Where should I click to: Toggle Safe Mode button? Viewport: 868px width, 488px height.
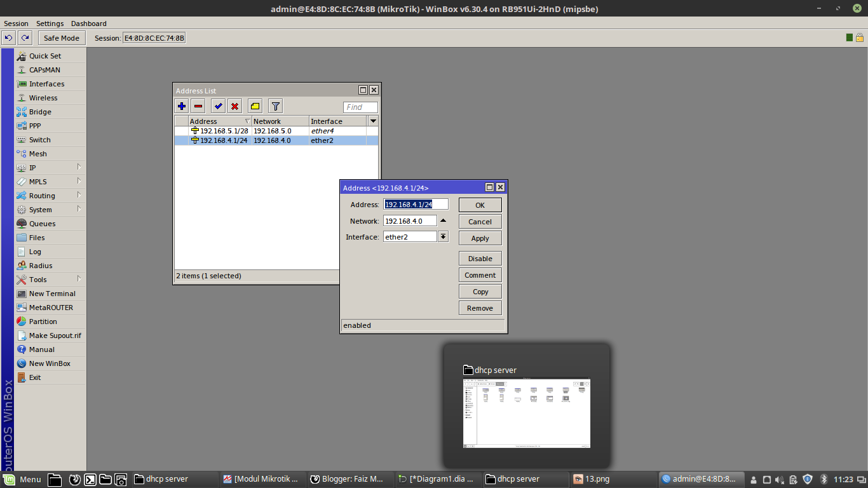click(62, 38)
